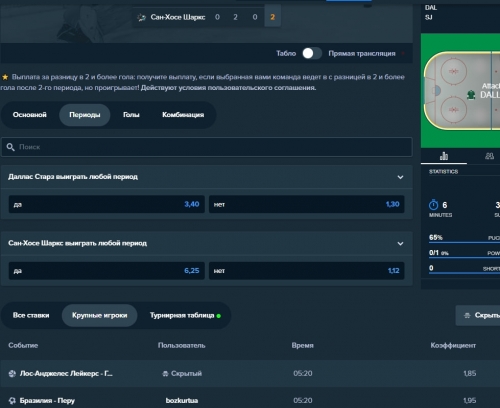Open the Турнирная таблица tab
Viewport: 500px width, 408px height.
click(x=185, y=315)
